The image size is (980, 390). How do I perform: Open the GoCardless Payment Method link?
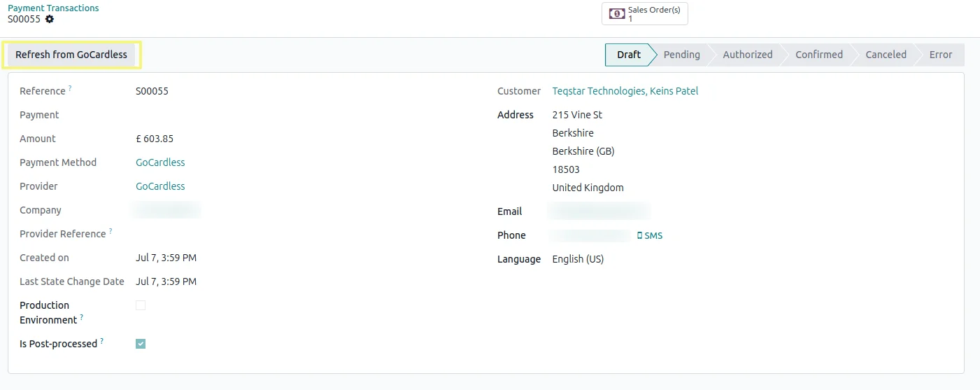tap(160, 162)
